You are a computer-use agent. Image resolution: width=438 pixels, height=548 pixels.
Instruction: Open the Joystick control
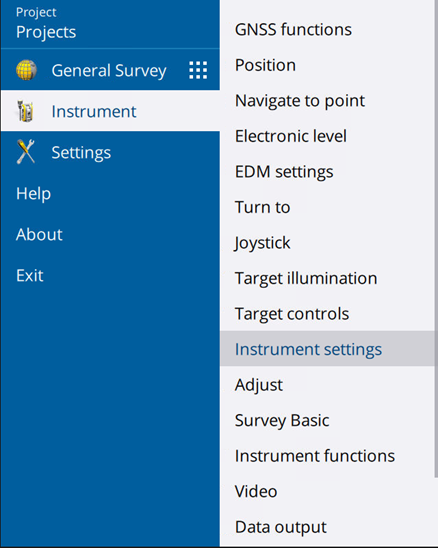coord(262,243)
